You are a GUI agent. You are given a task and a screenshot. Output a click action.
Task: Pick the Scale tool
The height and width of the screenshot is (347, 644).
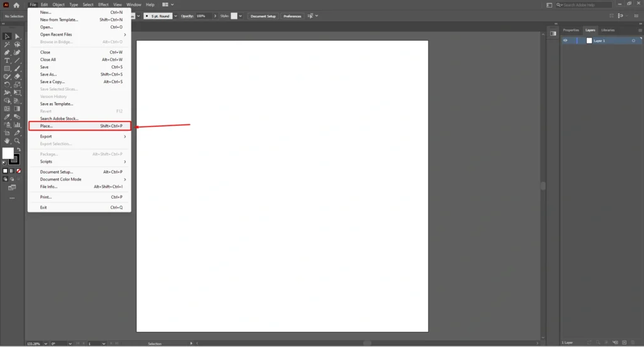point(17,85)
